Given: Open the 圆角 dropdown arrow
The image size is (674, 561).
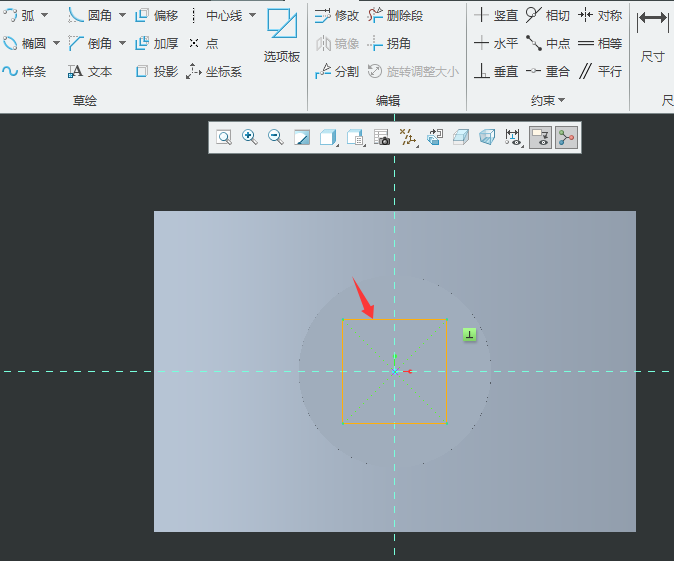Looking at the screenshot, I should (123, 15).
